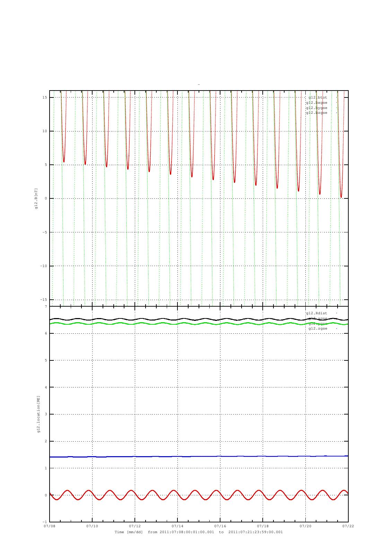Click the 7 tick on the RE axis
This screenshot has height=555, width=392.
pos(46,307)
